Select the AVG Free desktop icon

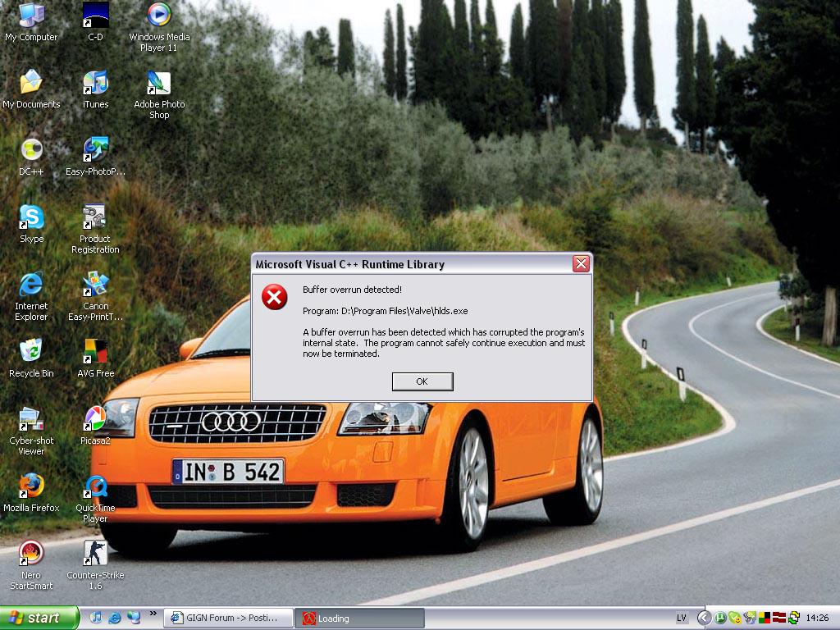[95, 352]
